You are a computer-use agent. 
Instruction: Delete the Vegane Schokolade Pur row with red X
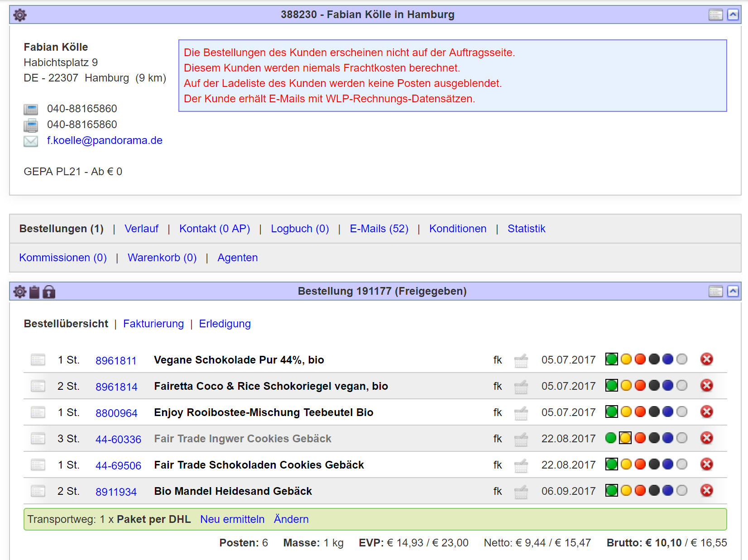click(706, 359)
